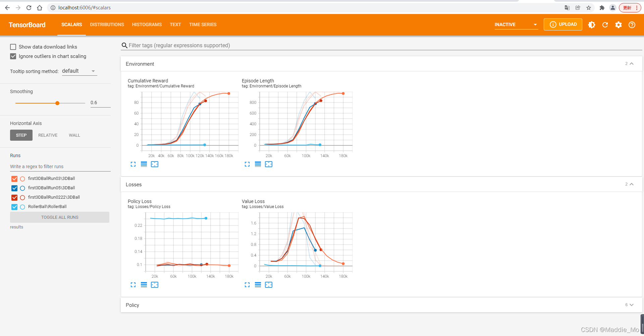Uncheck Ignore outliers in chart scaling
644x336 pixels.
coord(13,56)
